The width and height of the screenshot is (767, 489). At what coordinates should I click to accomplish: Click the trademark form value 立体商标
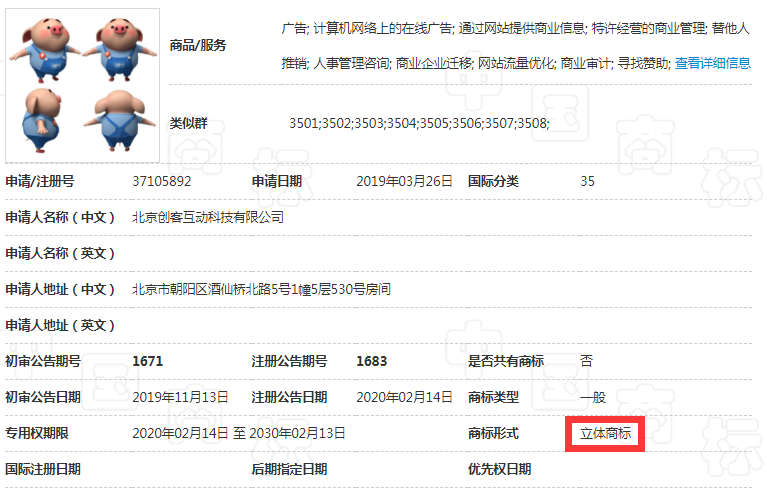click(x=606, y=433)
